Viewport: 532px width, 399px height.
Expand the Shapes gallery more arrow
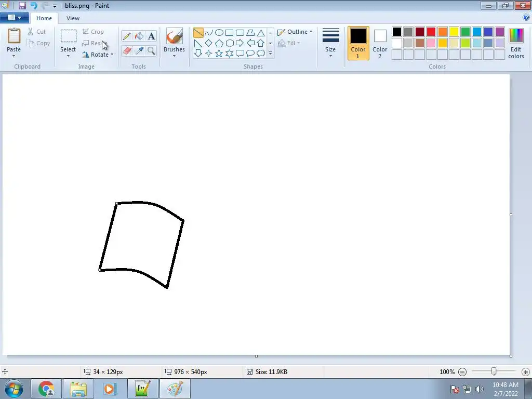[270, 54]
